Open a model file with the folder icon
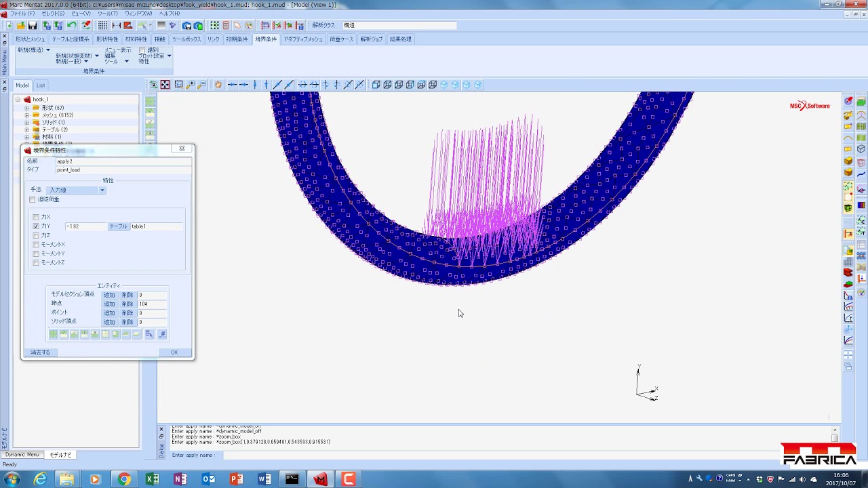 21,26
